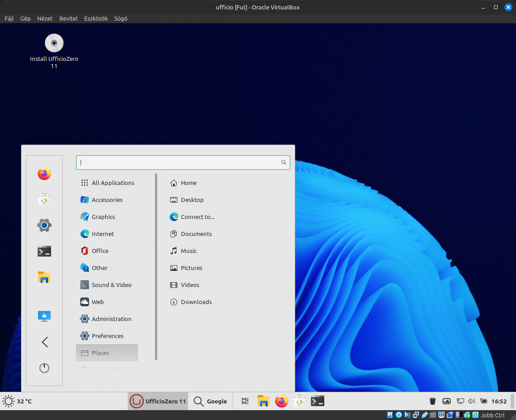The width and height of the screenshot is (516, 420).
Task: Click the UfficioZero 11 menu button
Action: click(158, 401)
